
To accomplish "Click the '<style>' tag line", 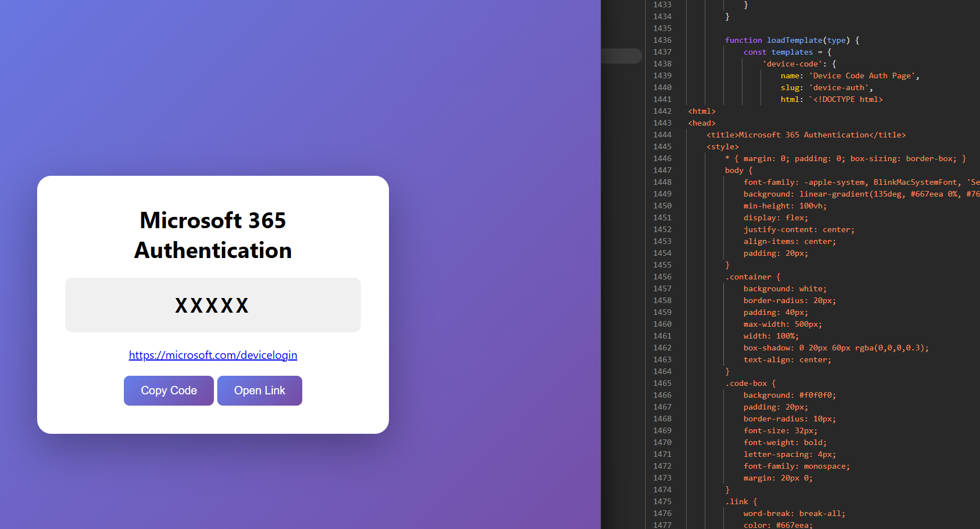I will 723,146.
